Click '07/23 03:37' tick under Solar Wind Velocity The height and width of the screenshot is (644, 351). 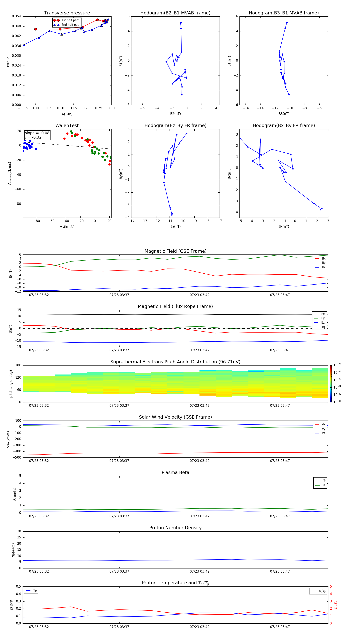119,461
